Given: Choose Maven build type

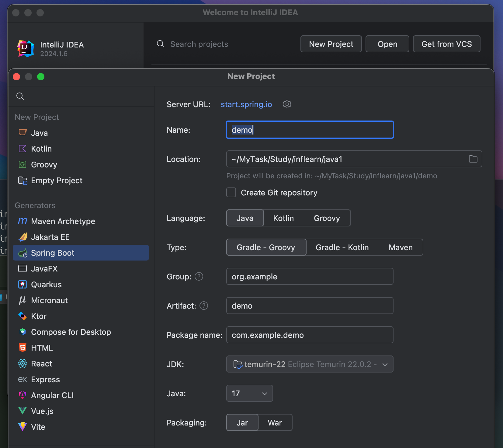Looking at the screenshot, I should (401, 247).
